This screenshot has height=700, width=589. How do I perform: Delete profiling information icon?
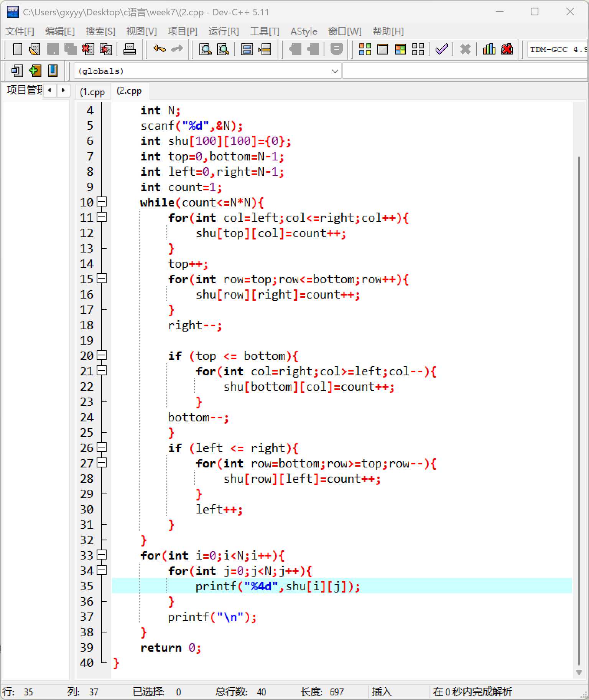(x=507, y=49)
